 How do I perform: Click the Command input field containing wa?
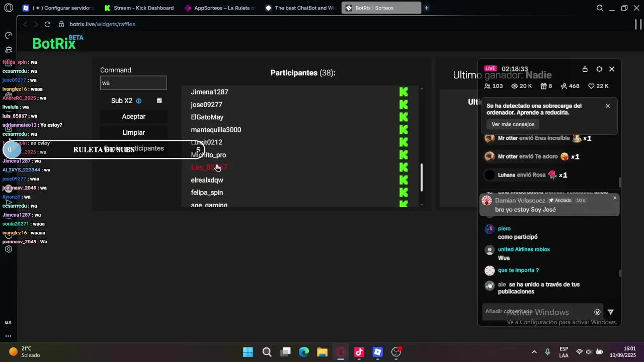(133, 83)
